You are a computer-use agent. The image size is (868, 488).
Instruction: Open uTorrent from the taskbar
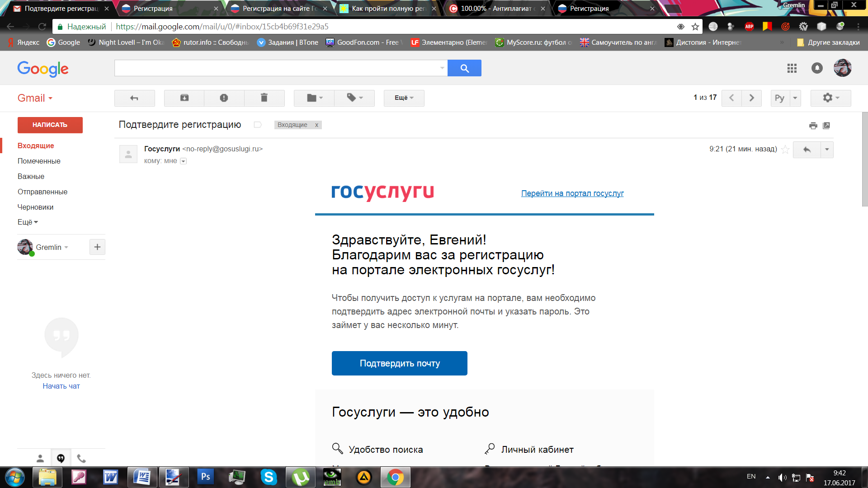(300, 477)
